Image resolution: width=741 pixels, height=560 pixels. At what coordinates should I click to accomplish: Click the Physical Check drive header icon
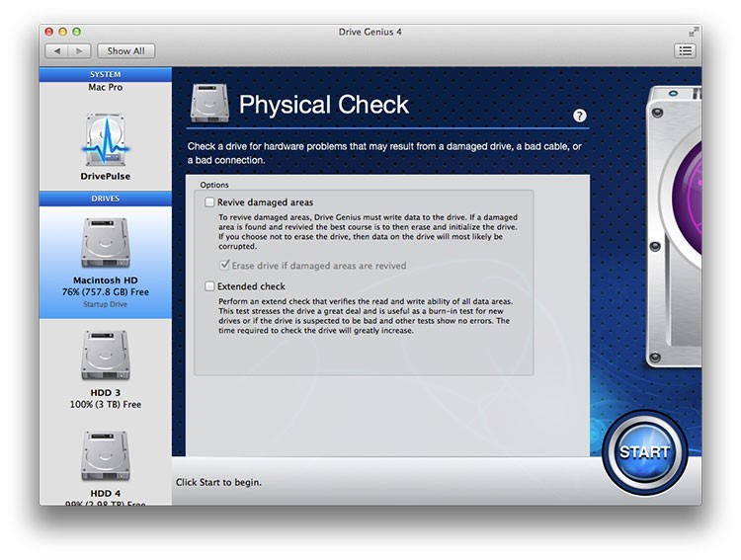[x=209, y=103]
